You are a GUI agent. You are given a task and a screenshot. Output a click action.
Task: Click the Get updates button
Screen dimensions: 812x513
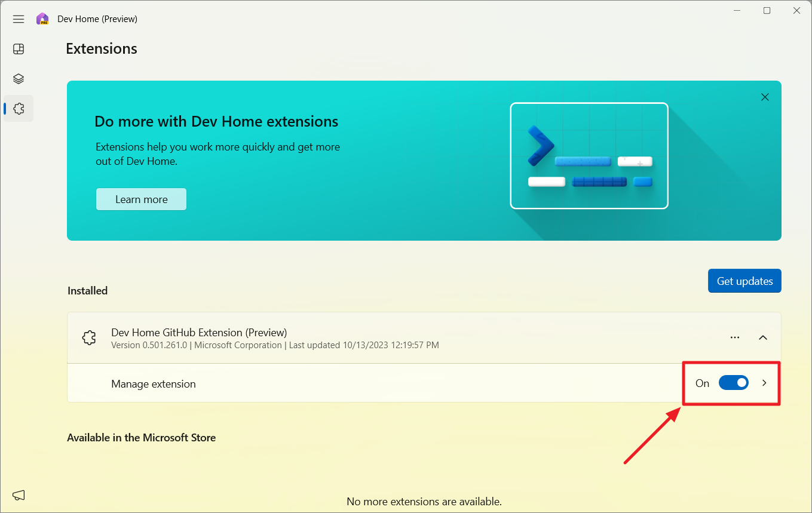click(744, 281)
